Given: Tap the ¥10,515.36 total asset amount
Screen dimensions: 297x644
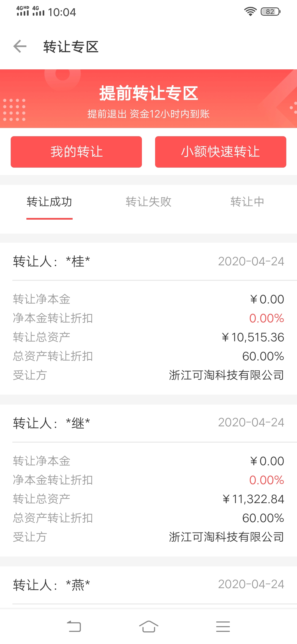Looking at the screenshot, I should coord(253,337).
